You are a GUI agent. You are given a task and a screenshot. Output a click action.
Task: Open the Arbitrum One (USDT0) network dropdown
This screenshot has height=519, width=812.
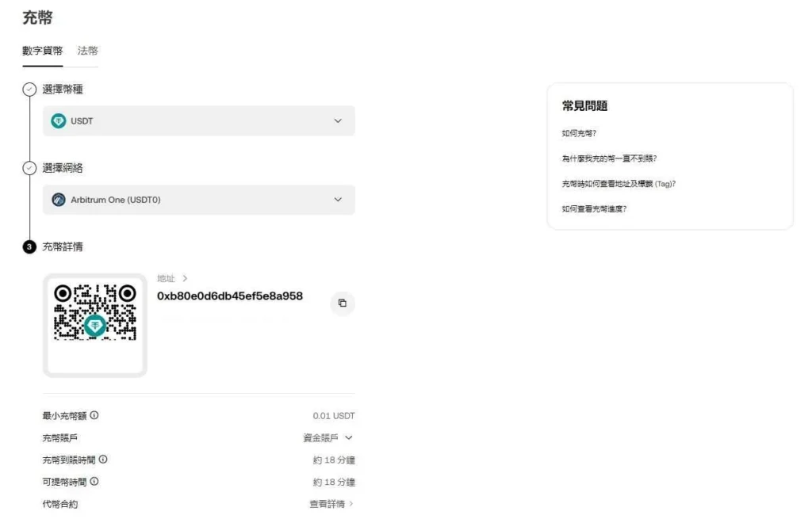[x=199, y=200]
